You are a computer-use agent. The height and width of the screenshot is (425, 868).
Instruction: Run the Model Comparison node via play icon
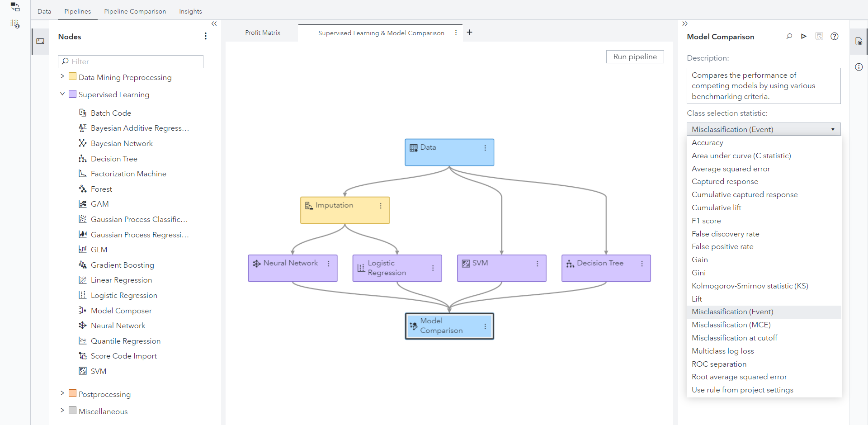[x=804, y=37]
